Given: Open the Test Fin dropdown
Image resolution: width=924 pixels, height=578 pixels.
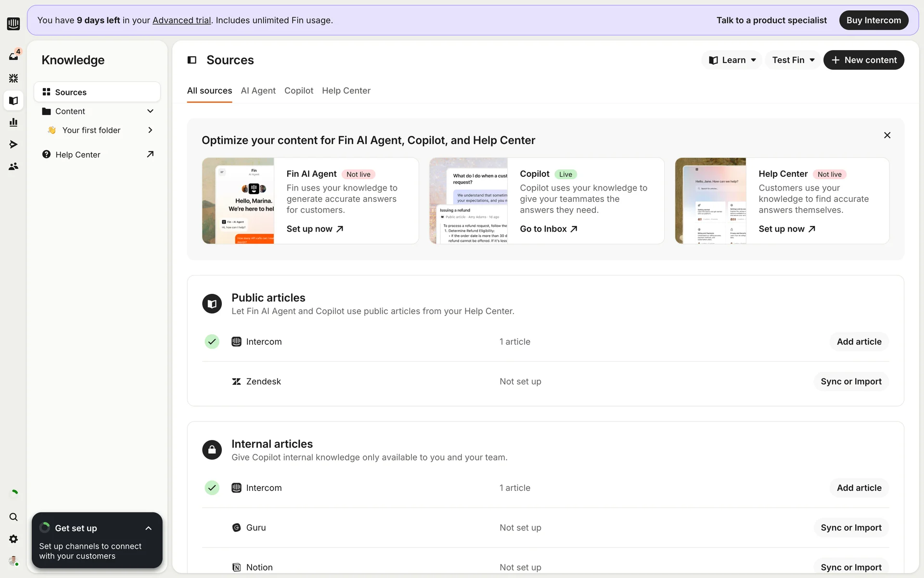Looking at the screenshot, I should point(793,60).
